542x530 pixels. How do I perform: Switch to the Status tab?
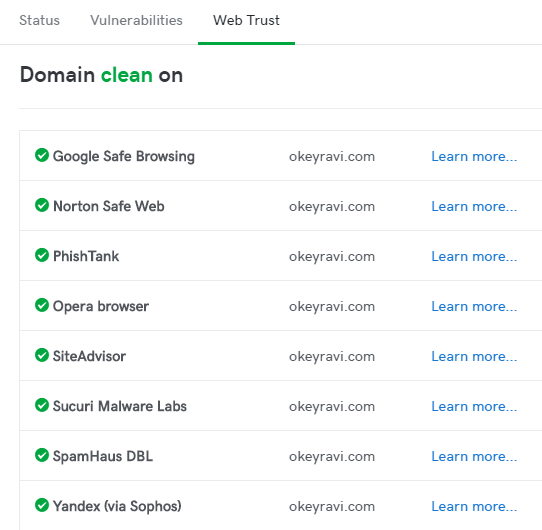tap(39, 20)
